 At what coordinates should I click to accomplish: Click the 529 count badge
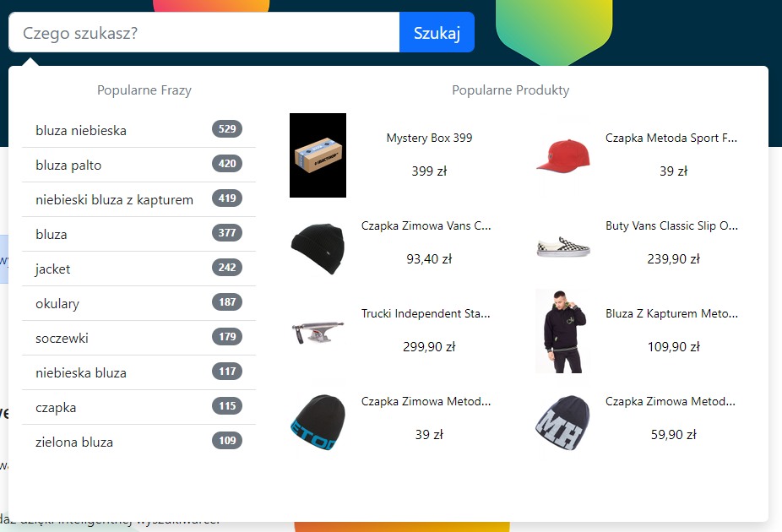227,129
